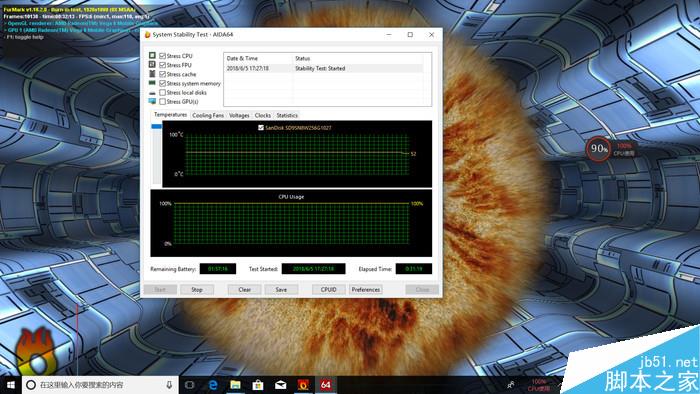Uncheck Stress system memory

click(162, 83)
